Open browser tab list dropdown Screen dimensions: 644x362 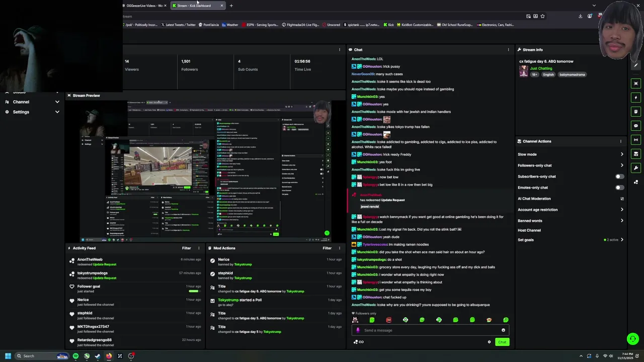(x=594, y=6)
